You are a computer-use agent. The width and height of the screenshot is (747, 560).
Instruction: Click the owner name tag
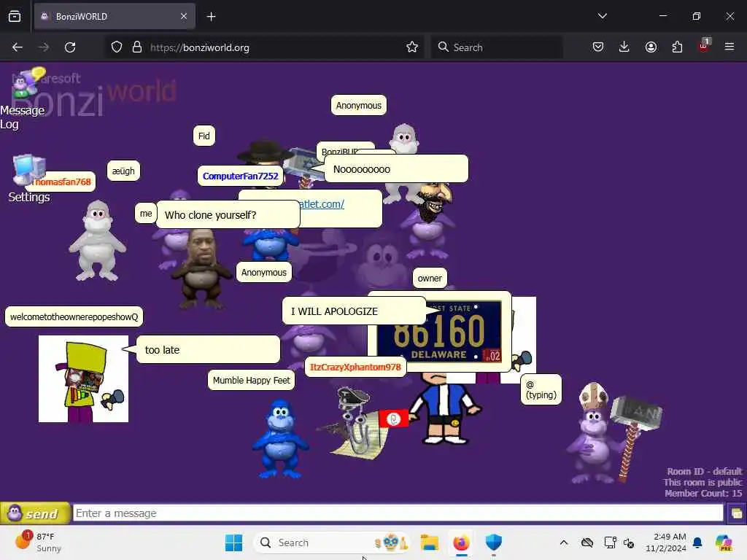coord(430,278)
